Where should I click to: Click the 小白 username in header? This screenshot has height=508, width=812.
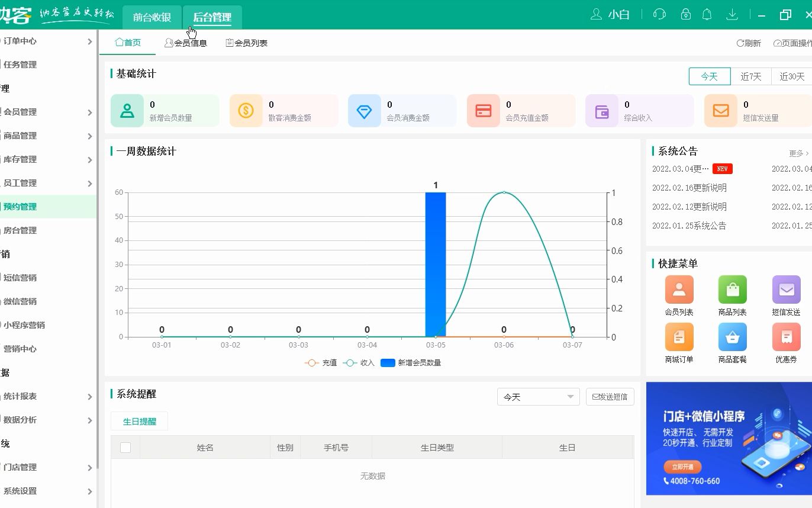[619, 15]
